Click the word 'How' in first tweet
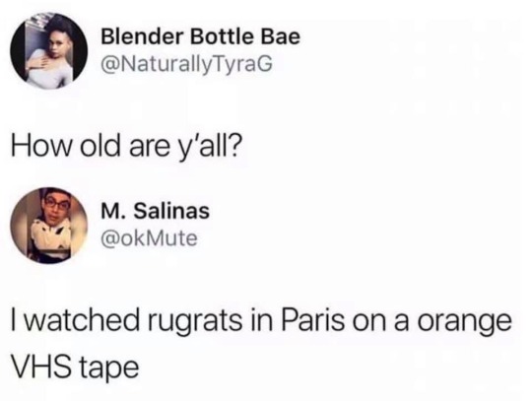The height and width of the screenshot is (401, 532). tap(41, 147)
